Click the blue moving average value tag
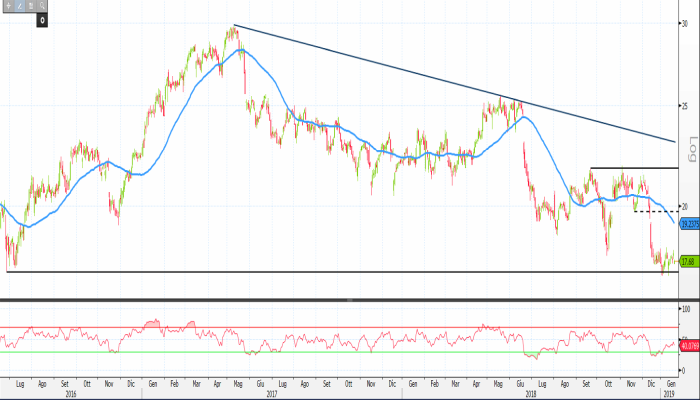 [x=688, y=224]
